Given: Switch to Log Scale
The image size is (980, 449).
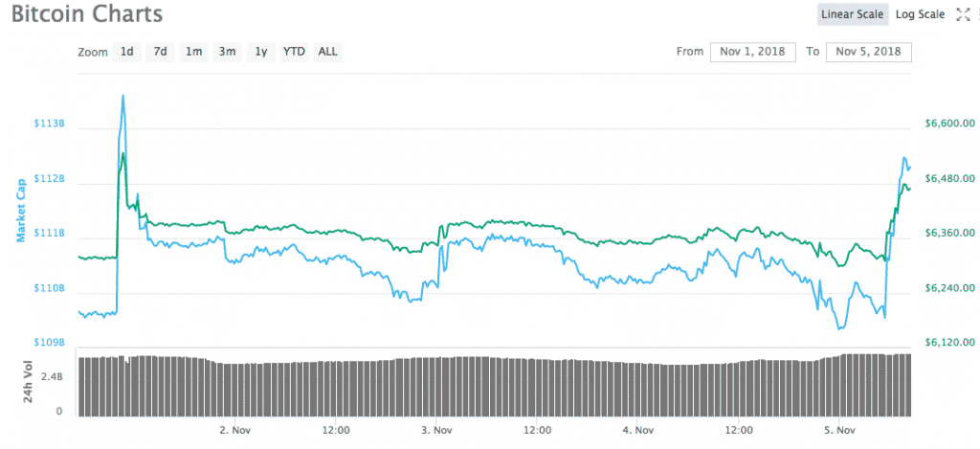Looking at the screenshot, I should tap(920, 14).
